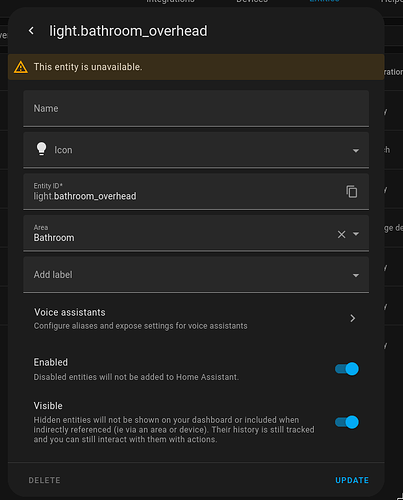Image resolution: width=403 pixels, height=500 pixels.
Task: Click the Bathroom area field
Action: point(196,233)
